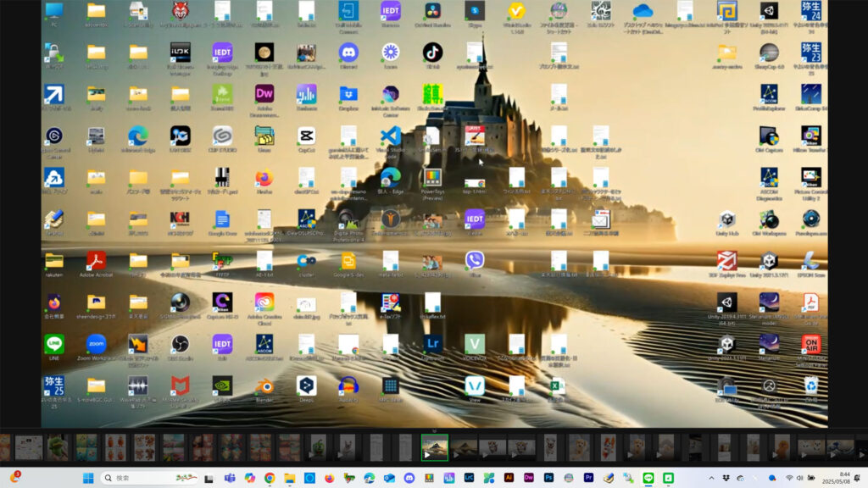Open the Dropbox folder icon on desktop

(x=348, y=95)
